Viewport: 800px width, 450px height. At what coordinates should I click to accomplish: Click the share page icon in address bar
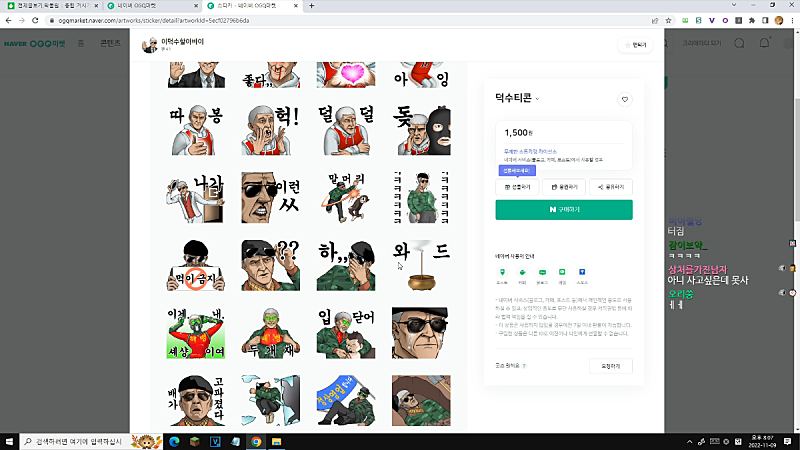(x=655, y=20)
